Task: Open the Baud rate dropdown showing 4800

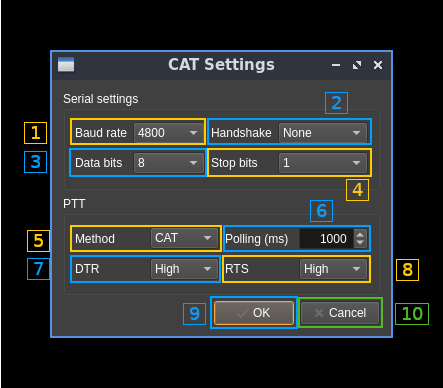Action: pos(169,133)
